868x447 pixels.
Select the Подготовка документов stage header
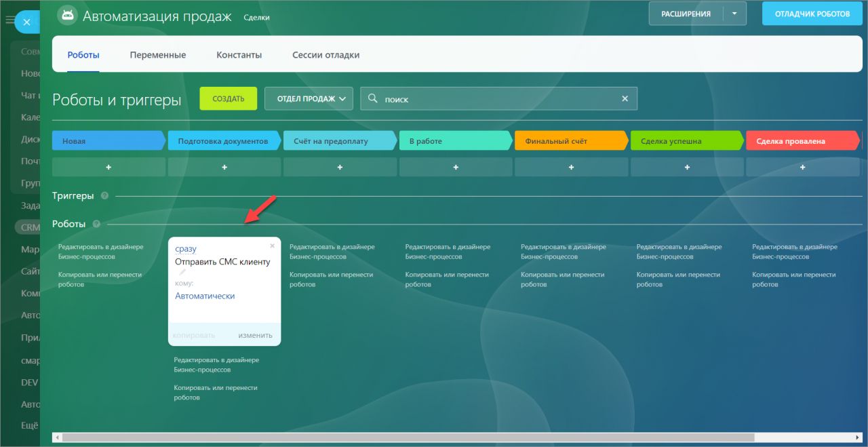coord(224,141)
